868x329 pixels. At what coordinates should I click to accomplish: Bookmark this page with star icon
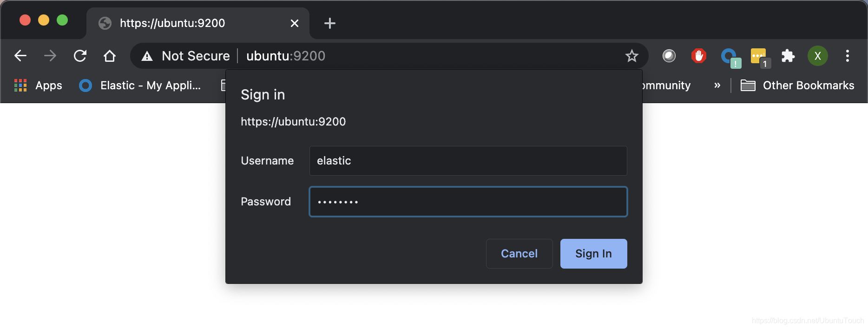[x=631, y=56]
